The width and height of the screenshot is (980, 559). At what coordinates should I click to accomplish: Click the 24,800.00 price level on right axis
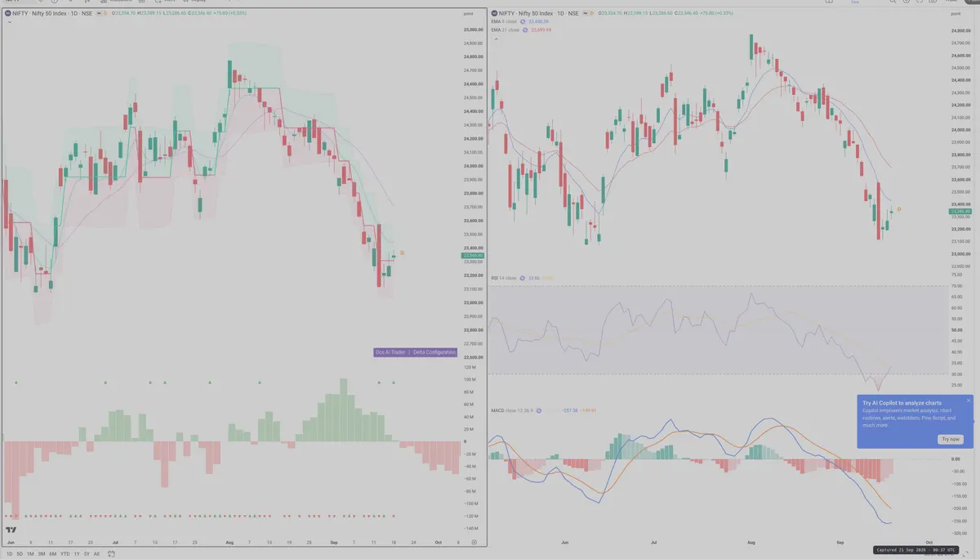click(960, 30)
